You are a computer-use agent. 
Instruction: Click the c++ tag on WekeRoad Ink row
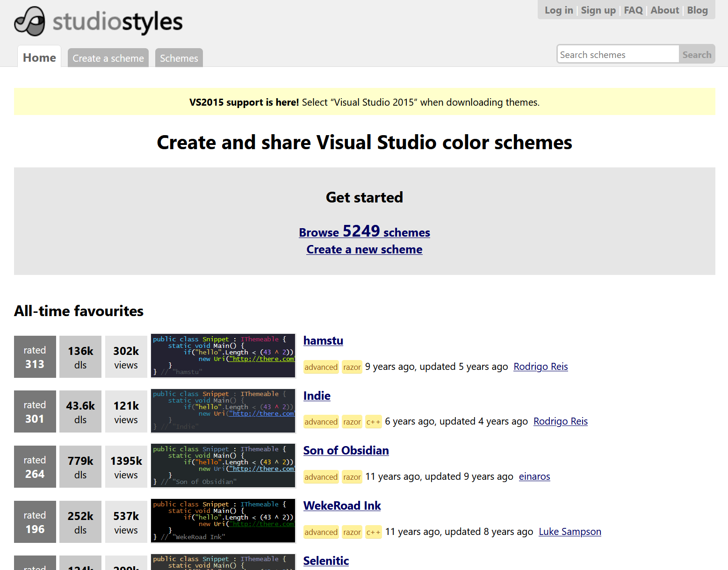pos(374,532)
